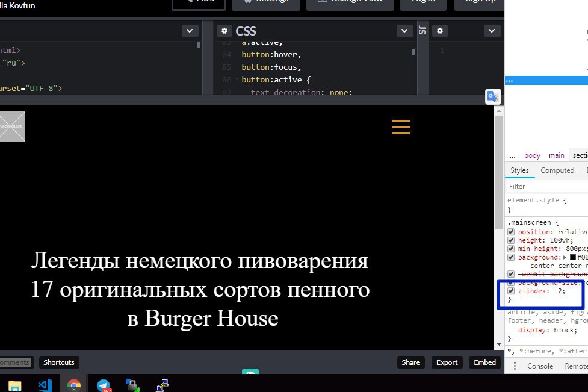Click the preview pane scrollbar thumb

[499, 172]
